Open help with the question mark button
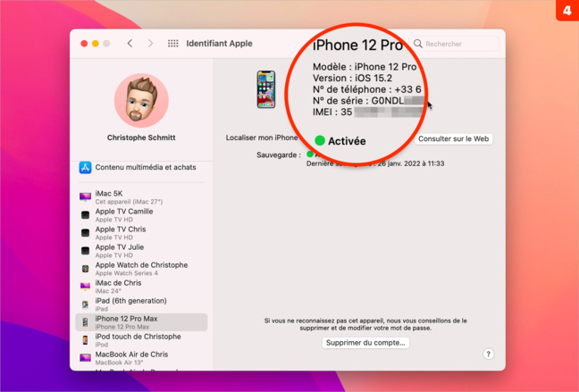Screen dimensions: 579x392 pyautogui.click(x=488, y=354)
